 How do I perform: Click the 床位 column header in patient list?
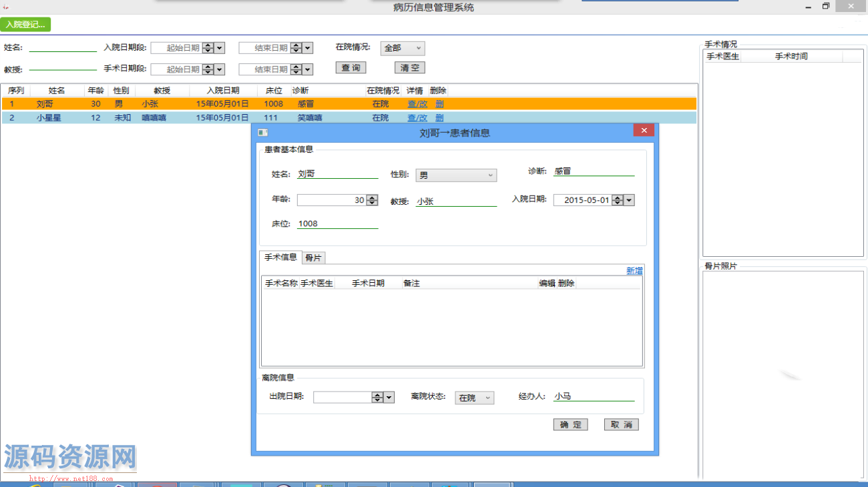click(274, 91)
